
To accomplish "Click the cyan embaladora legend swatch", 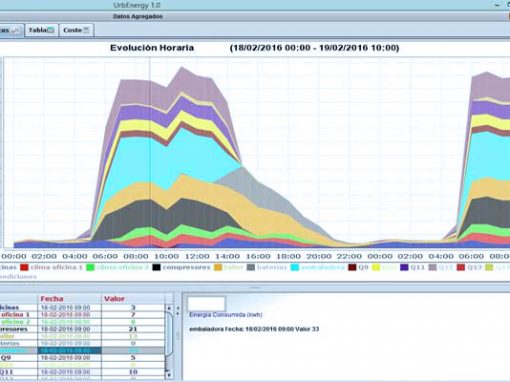I will pos(295,267).
